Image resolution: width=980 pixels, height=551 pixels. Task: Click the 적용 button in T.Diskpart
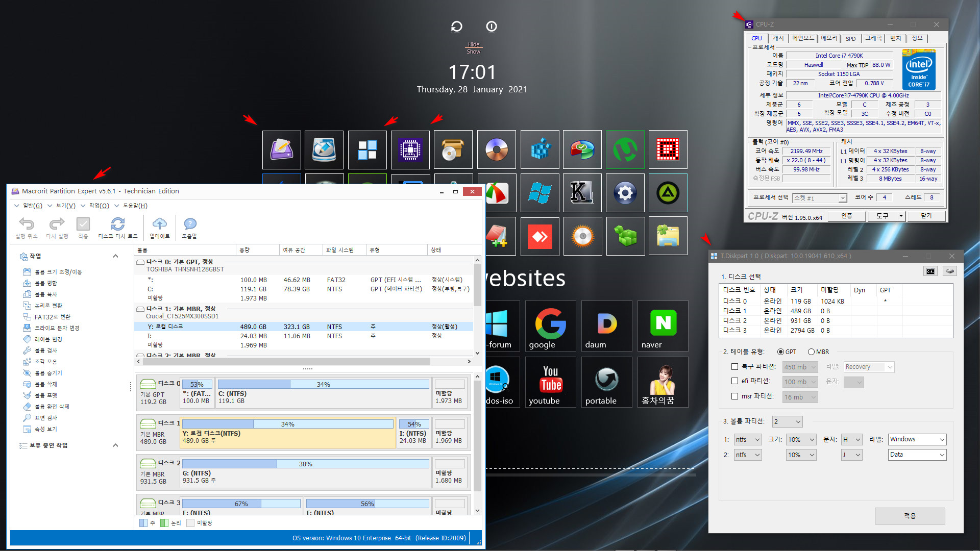[x=910, y=516]
